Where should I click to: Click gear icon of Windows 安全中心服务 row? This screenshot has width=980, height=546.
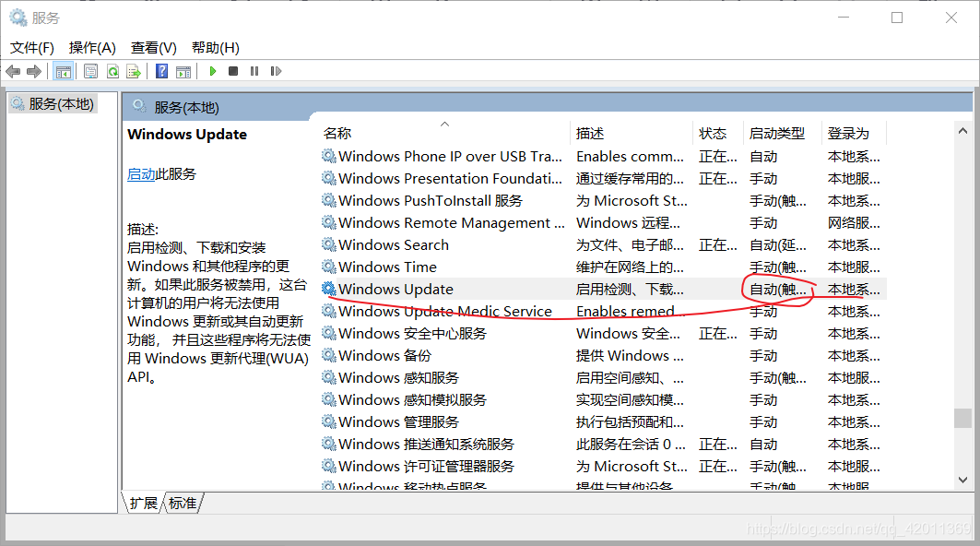[329, 333]
